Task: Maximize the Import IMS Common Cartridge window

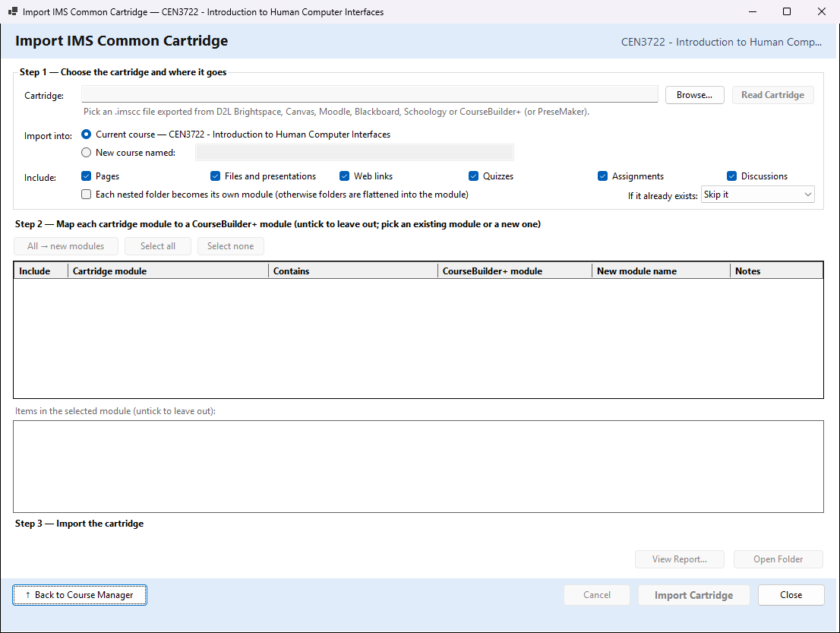Action: pyautogui.click(x=786, y=11)
